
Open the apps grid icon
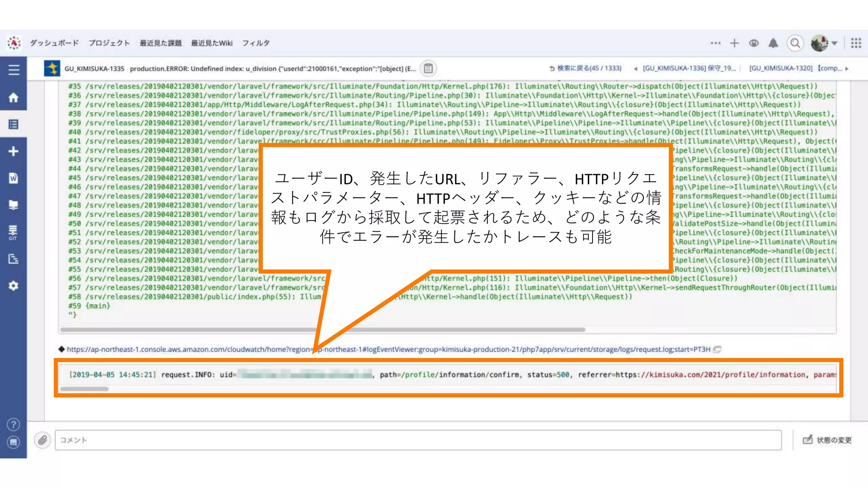(856, 43)
